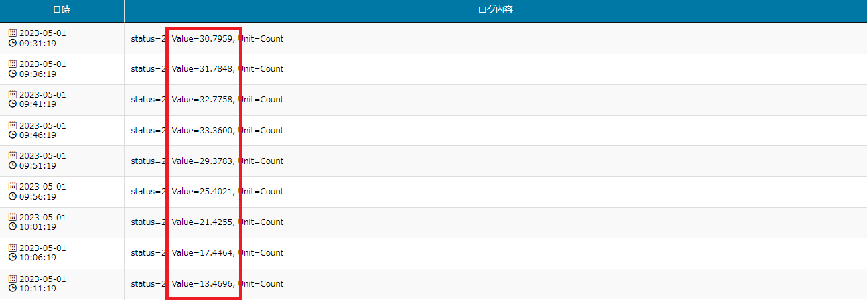Click the 2023-05-01 date in the 10:01:19 row
Screen dimensions: 868x300
43,218
